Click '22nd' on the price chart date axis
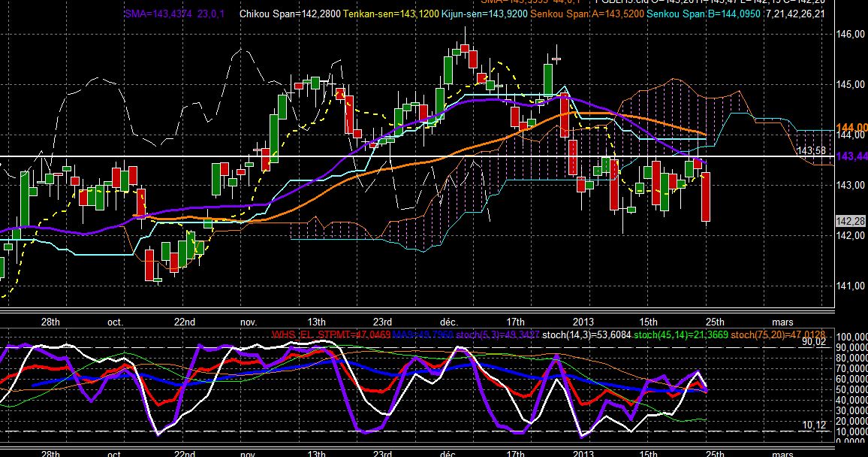This screenshot has width=868, height=457. click(x=185, y=322)
